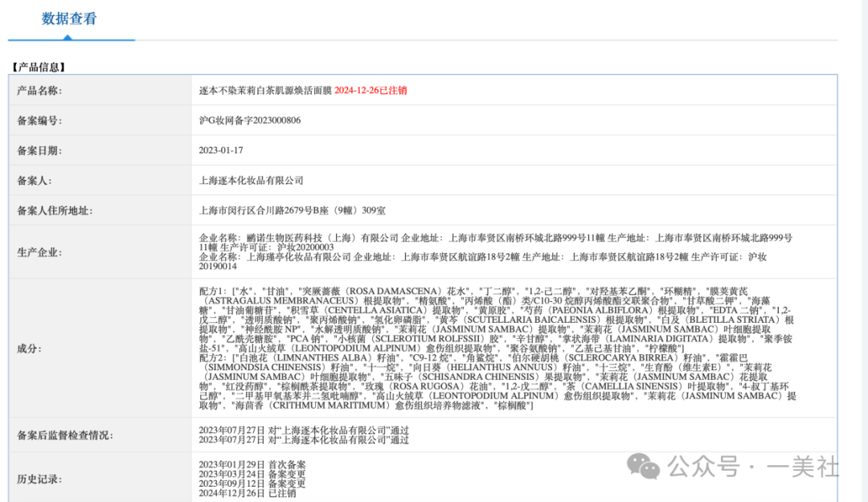
Task: Click the 2023年01月29日 首次备案 history entry
Action: click(x=252, y=464)
